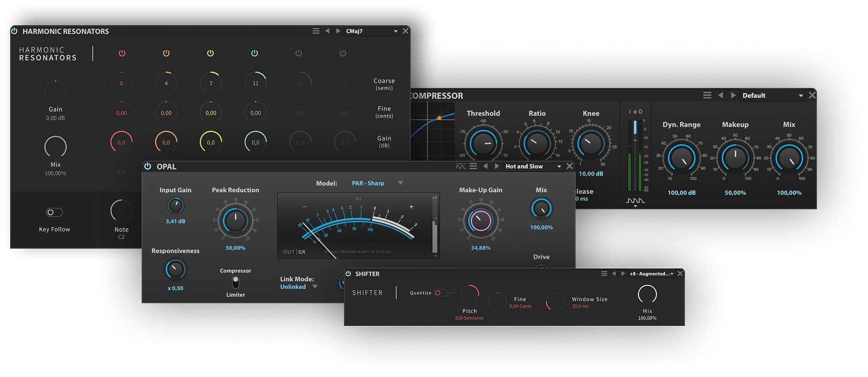Click the Shifter Window Size knob
This screenshot has height=377, width=868.
pyautogui.click(x=555, y=302)
